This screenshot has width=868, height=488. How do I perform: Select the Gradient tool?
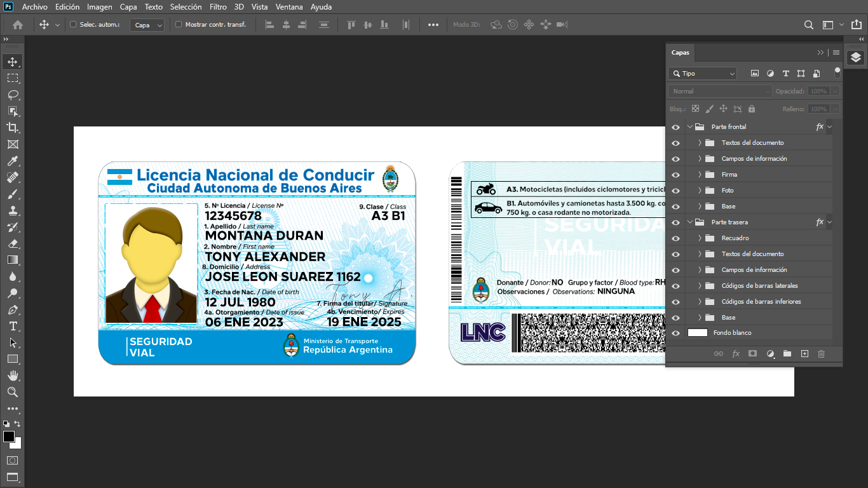(x=13, y=260)
